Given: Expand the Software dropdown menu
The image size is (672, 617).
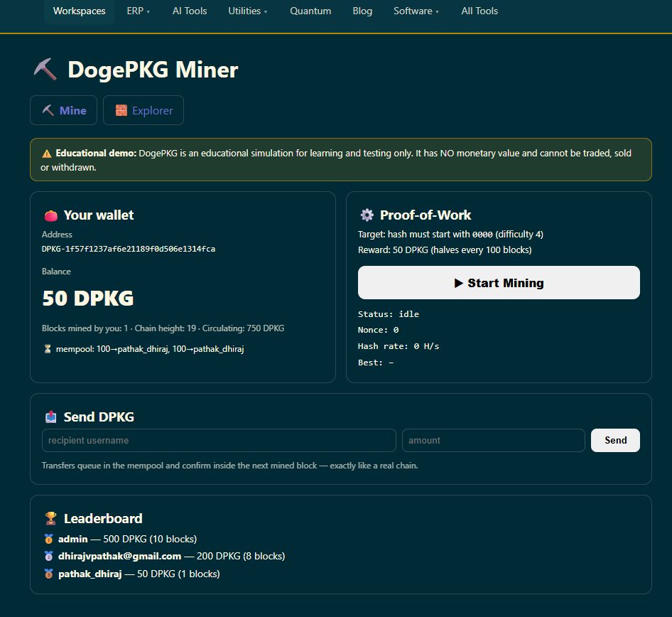Looking at the screenshot, I should [416, 11].
